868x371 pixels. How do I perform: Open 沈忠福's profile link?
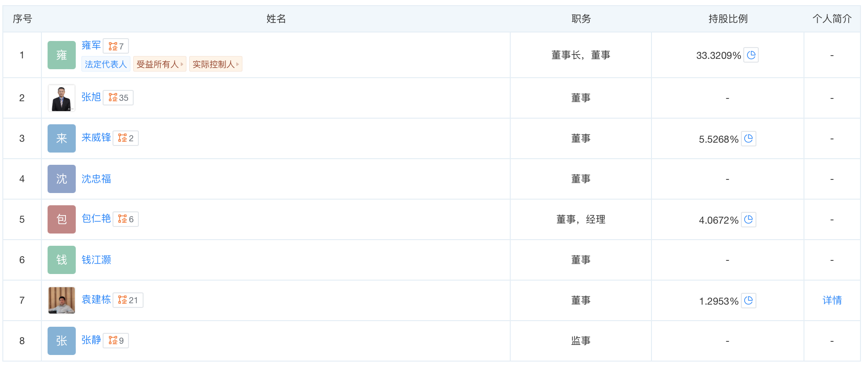96,179
